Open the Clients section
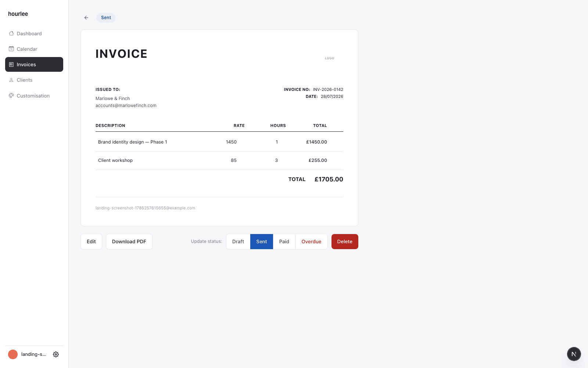The height and width of the screenshot is (368, 588). click(x=34, y=80)
